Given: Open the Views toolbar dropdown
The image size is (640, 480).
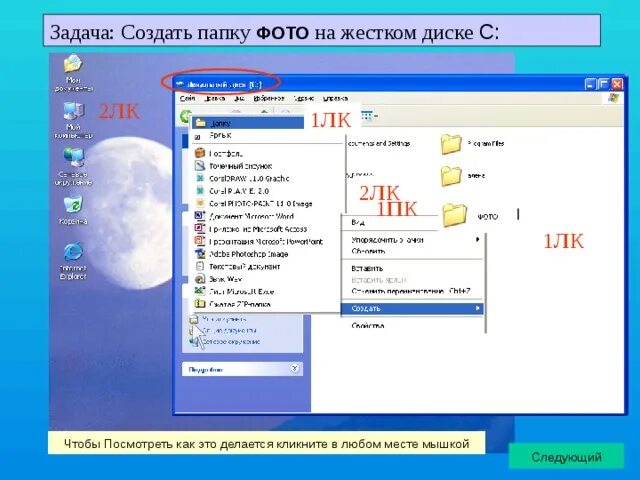Looking at the screenshot, I should point(369,116).
